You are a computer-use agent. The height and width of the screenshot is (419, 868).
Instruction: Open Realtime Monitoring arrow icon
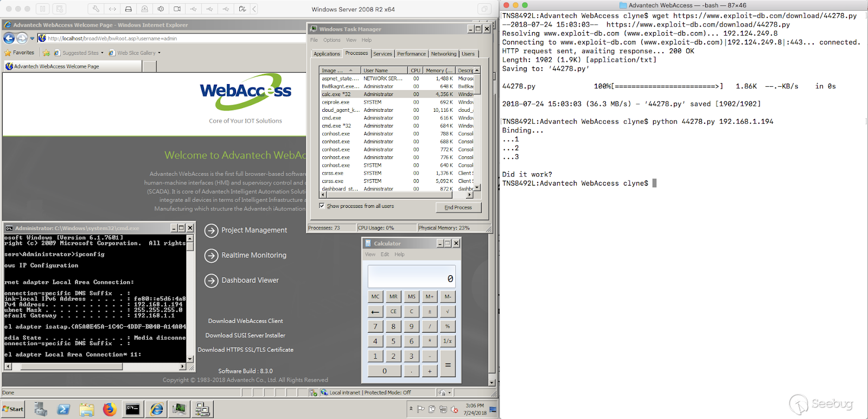tap(212, 256)
